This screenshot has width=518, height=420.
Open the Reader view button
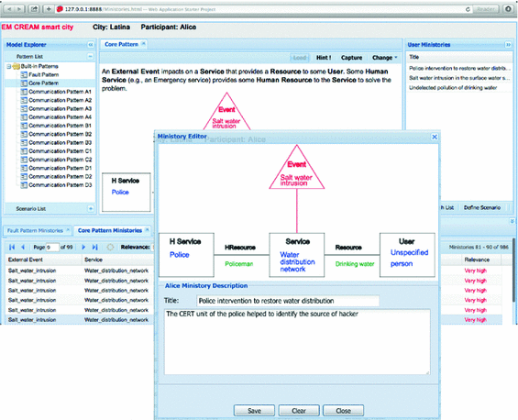(x=486, y=9)
